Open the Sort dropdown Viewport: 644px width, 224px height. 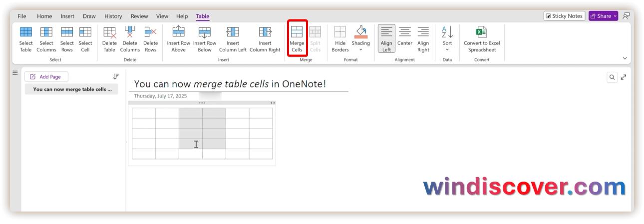[x=447, y=39]
